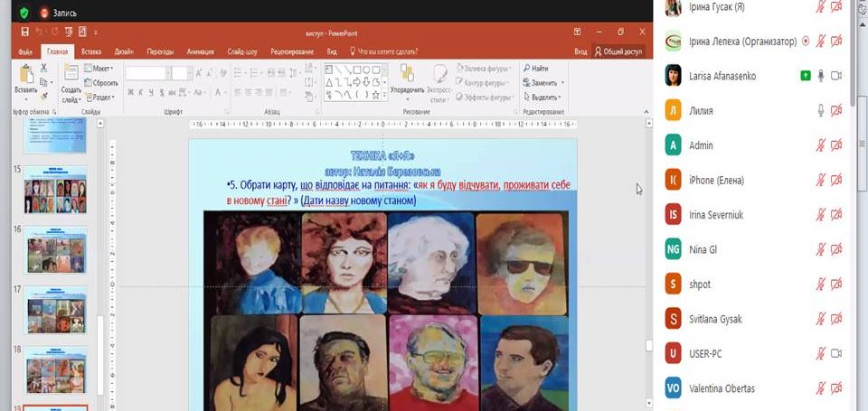Viewport: 868px width, 411px height.
Task: Open the Выделить select dropdown
Action: (542, 98)
